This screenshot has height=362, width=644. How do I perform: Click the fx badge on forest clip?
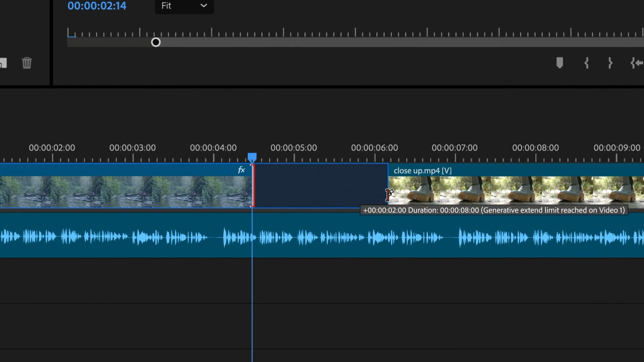coord(241,170)
